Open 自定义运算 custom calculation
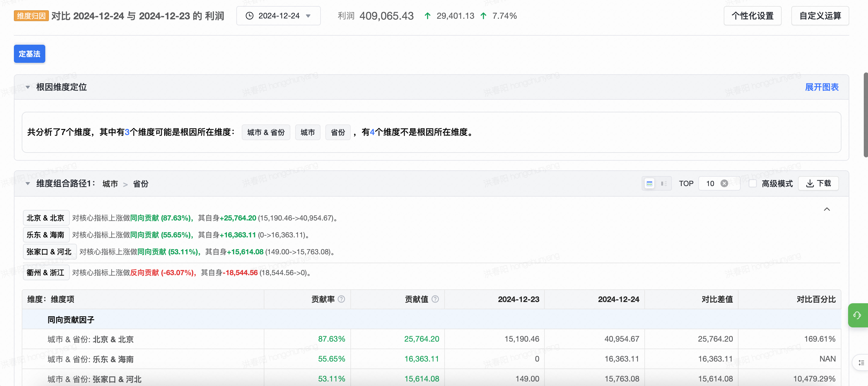The image size is (868, 386). coord(820,16)
